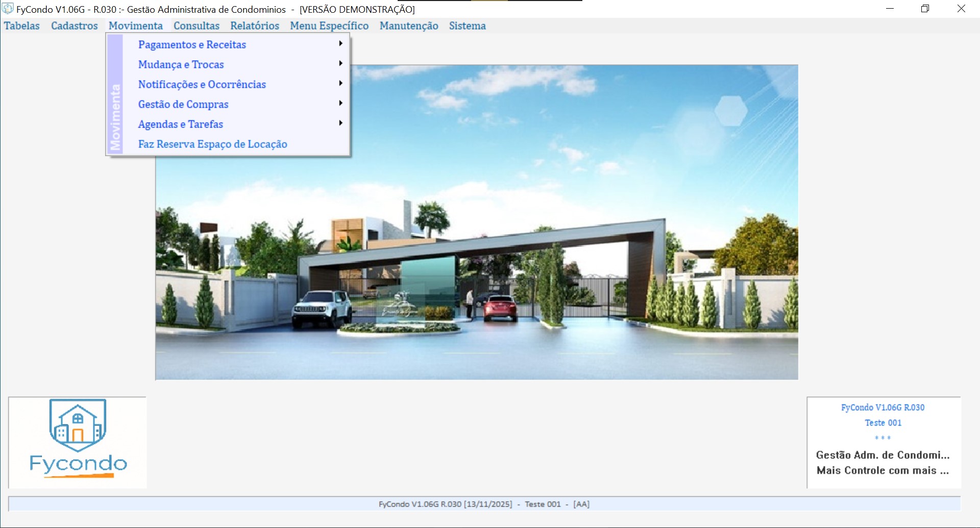This screenshot has height=528, width=980.
Task: Expand Notificações e Ocorrências submenu arrow
Action: [x=340, y=84]
